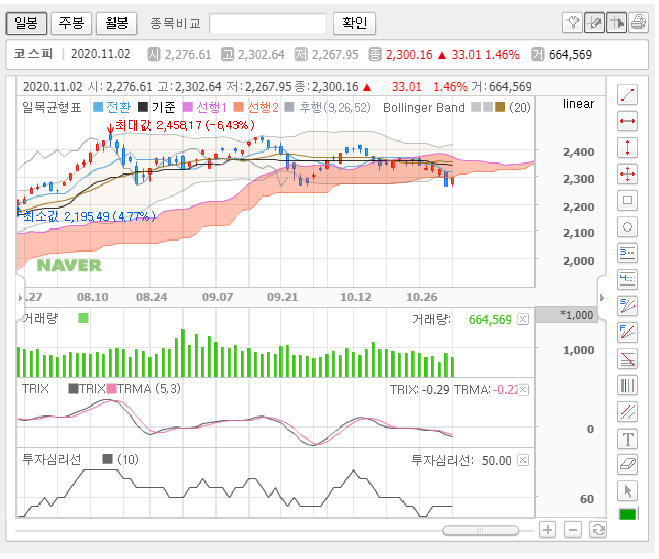
Task: Open the drawing color green swatch
Action: click(x=628, y=514)
